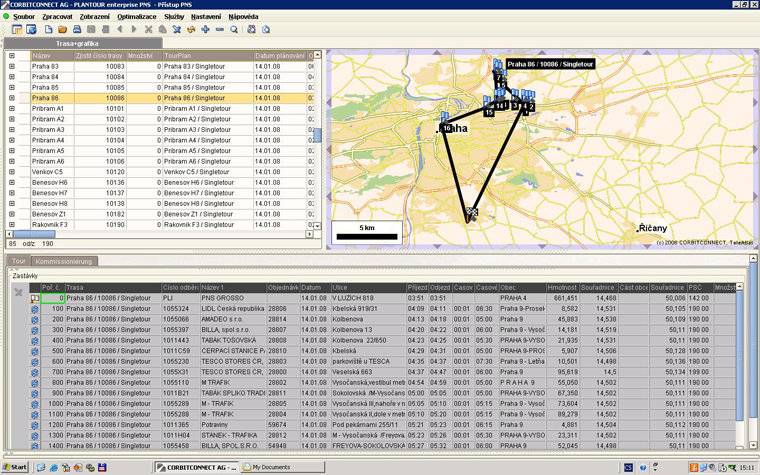The width and height of the screenshot is (760, 475).
Task: Click the Pol. č. cell showing 0
Action: pos(52,299)
